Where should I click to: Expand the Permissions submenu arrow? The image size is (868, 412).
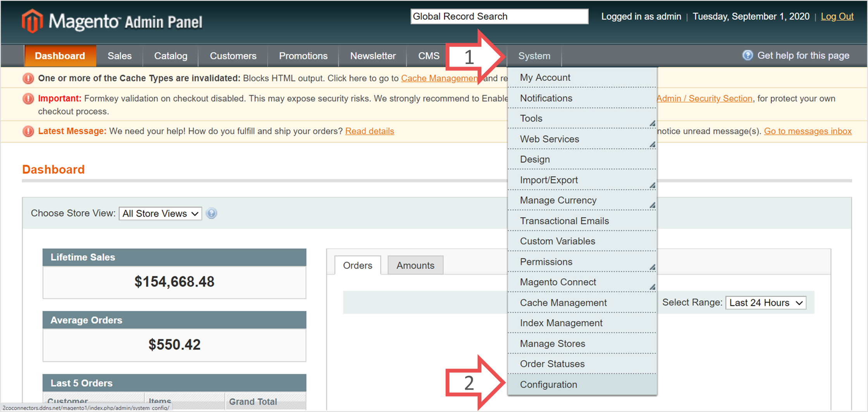pos(653,267)
